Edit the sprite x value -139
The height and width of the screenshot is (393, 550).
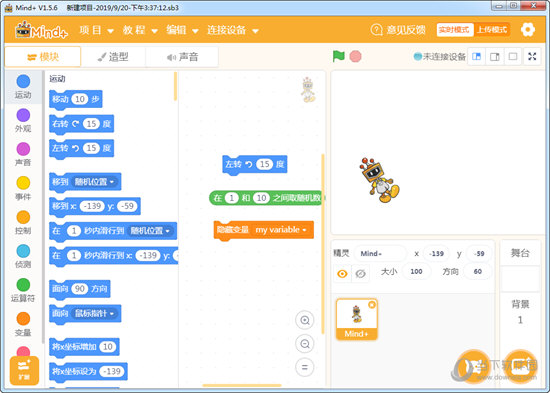(x=436, y=253)
